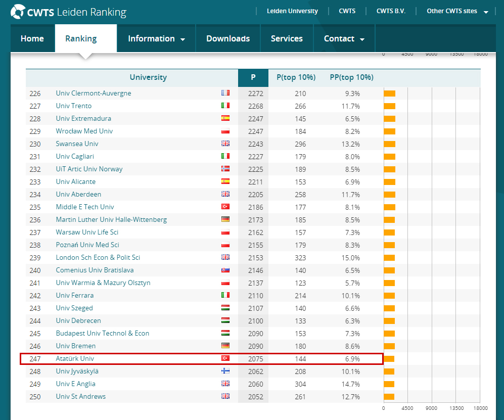Click the Turkish flag next to Atatürk Univ

(x=225, y=358)
